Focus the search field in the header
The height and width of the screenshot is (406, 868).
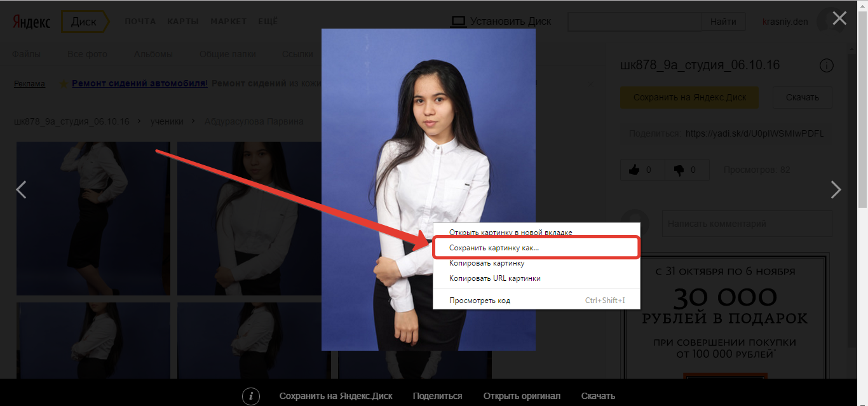(x=635, y=22)
